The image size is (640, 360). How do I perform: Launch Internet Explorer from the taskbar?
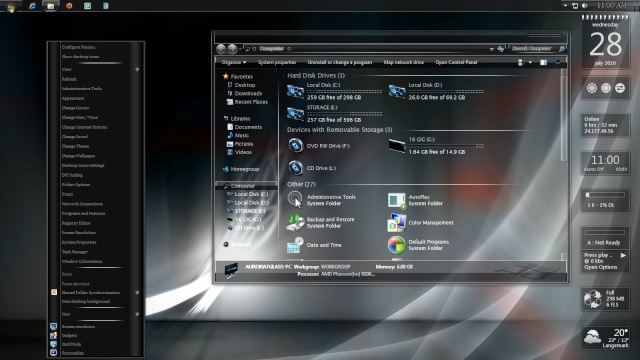[x=32, y=6]
